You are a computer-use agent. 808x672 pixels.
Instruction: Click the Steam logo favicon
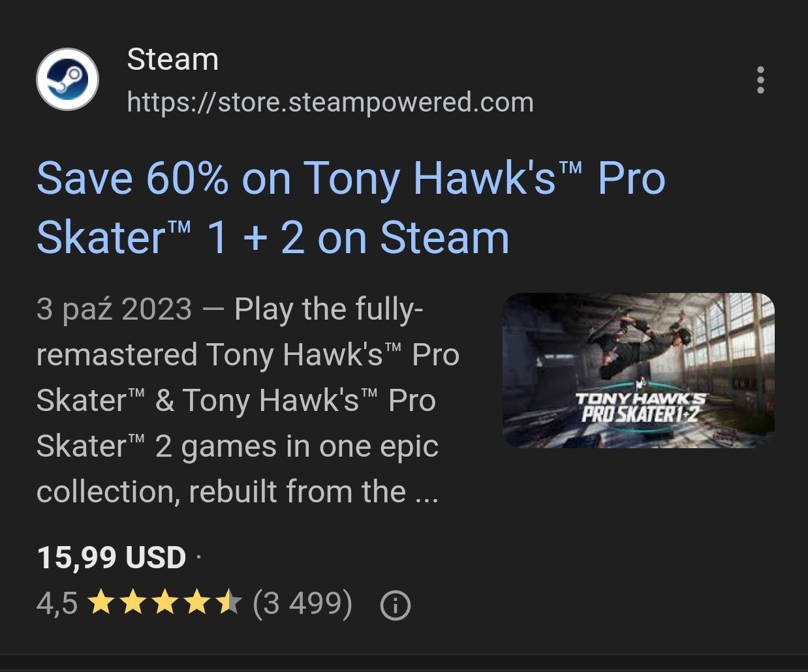[67, 79]
